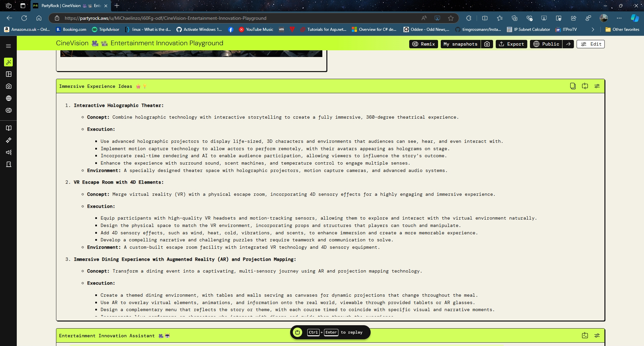Toggle the app's Public visibility
The image size is (644, 346).
click(546, 44)
